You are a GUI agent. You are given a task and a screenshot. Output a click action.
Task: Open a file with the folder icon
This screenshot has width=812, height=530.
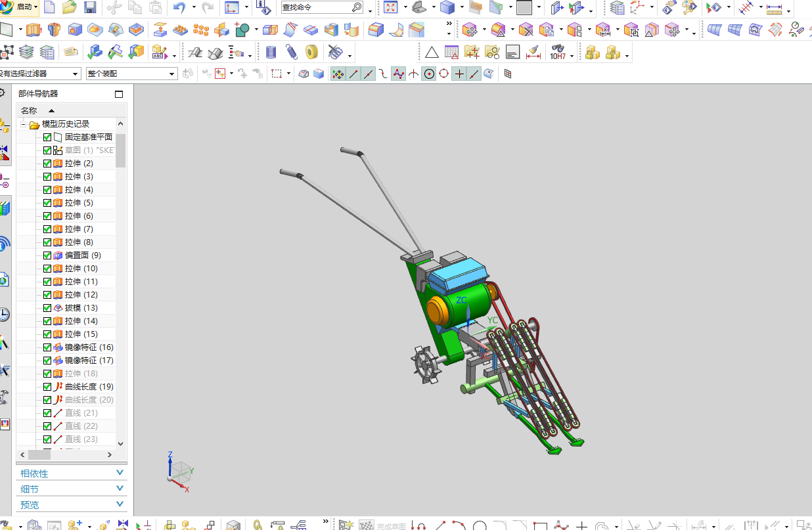point(70,8)
